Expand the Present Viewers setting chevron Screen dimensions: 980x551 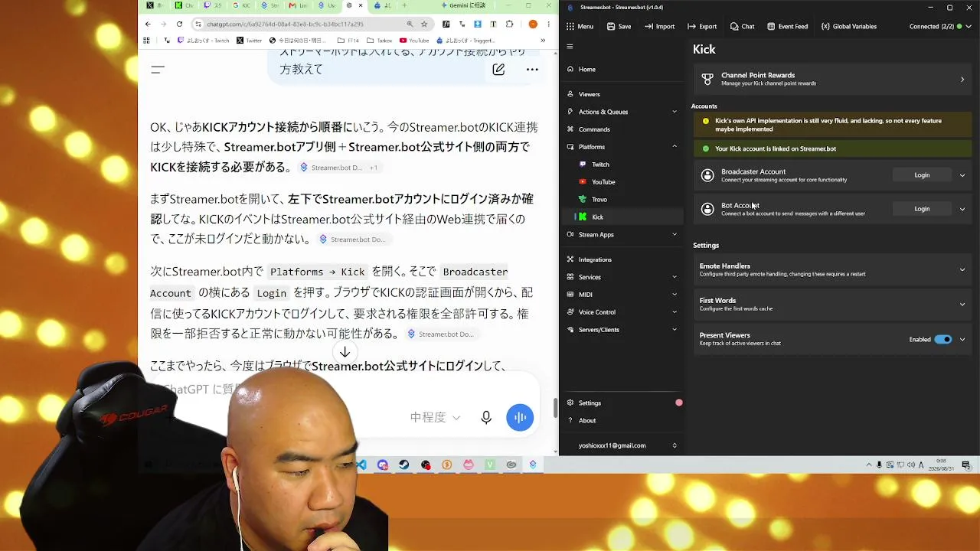tap(962, 339)
